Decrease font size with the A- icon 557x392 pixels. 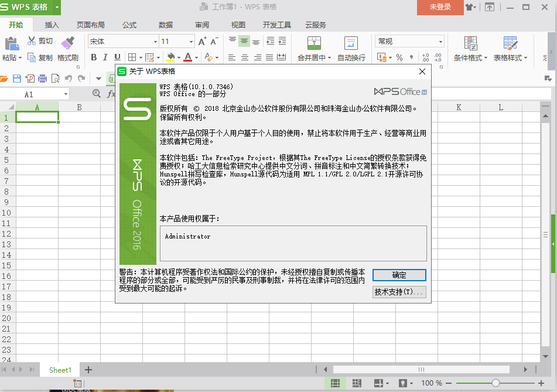pos(214,41)
